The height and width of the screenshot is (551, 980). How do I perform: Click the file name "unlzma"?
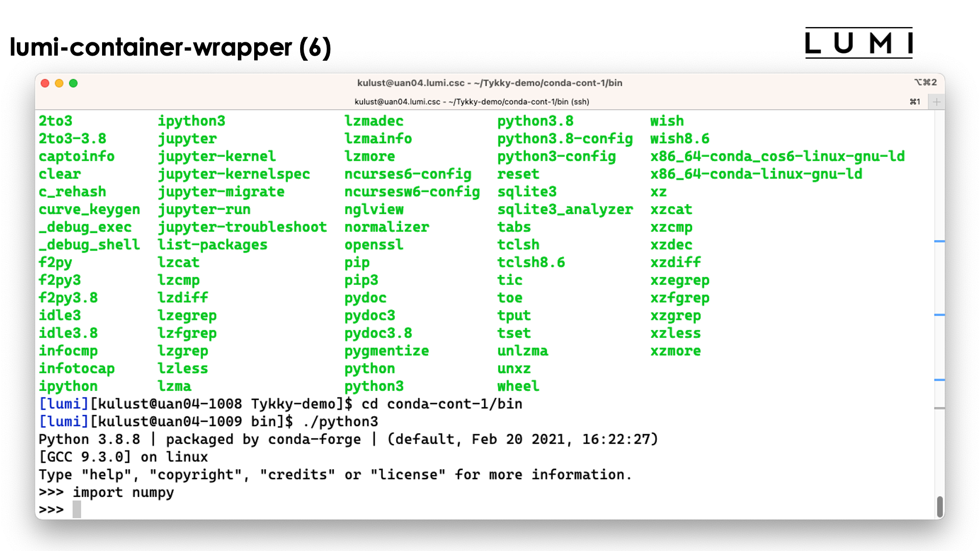(x=523, y=351)
